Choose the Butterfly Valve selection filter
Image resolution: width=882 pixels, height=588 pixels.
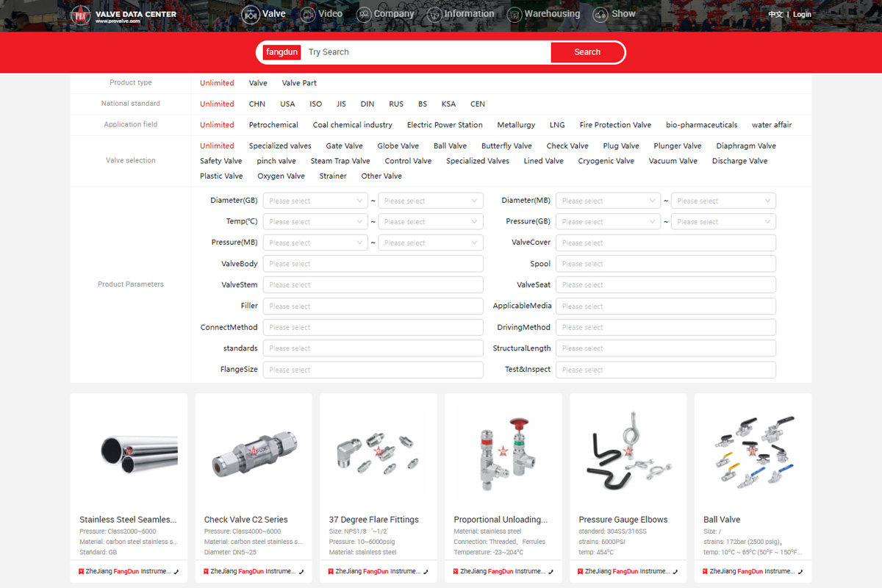pos(506,146)
